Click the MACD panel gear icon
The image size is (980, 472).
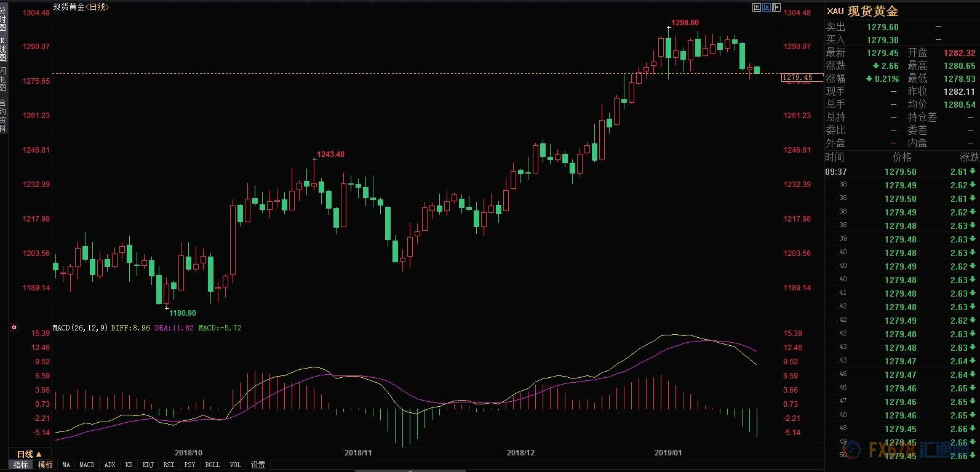[14, 328]
